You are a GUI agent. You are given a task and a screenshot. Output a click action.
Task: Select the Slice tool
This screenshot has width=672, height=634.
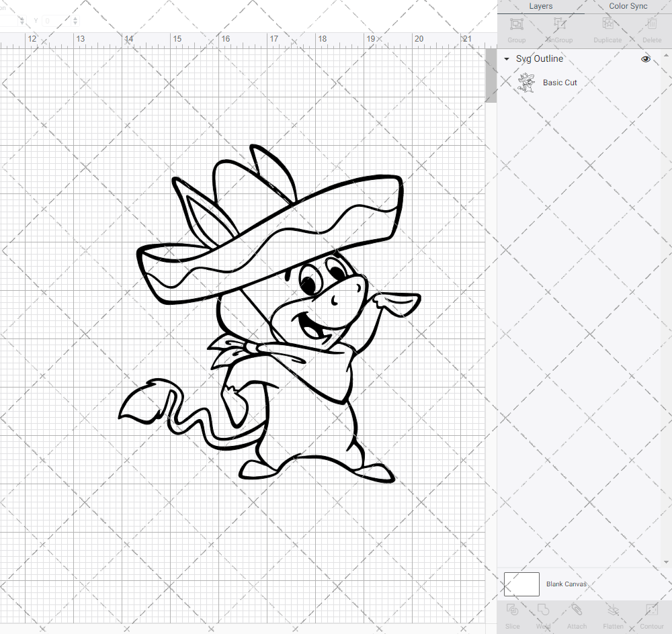pyautogui.click(x=512, y=616)
